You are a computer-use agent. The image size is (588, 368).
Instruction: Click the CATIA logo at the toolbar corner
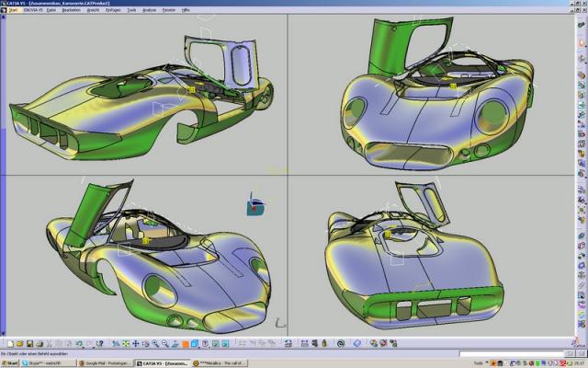click(578, 343)
